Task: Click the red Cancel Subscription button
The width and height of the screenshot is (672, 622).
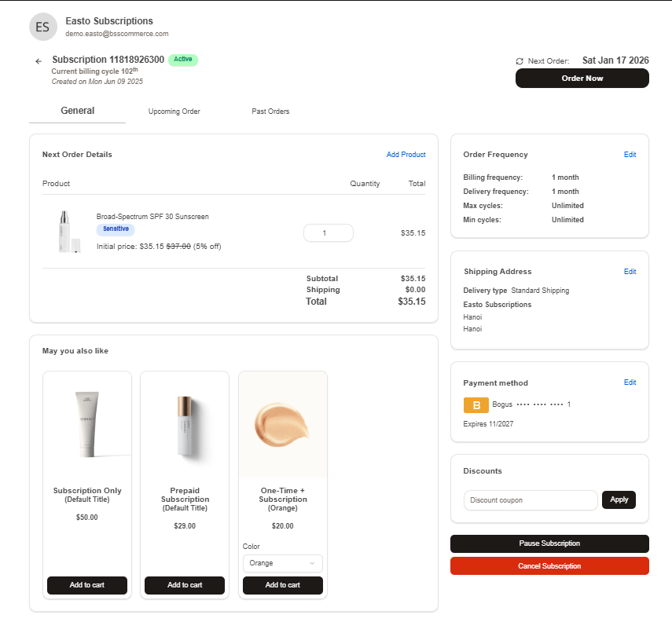Action: 549,566
